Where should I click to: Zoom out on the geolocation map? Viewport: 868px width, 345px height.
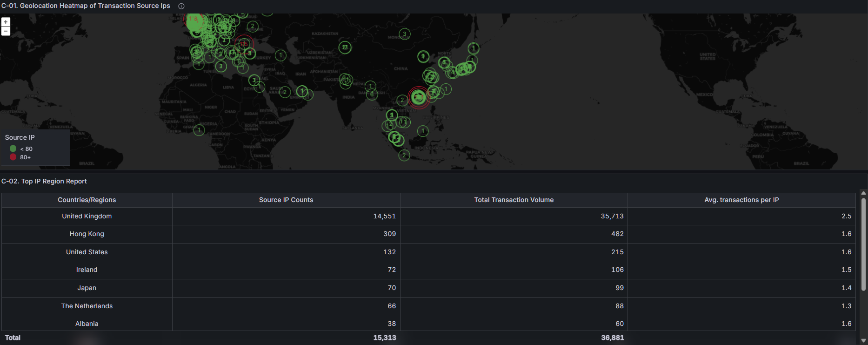(6, 31)
